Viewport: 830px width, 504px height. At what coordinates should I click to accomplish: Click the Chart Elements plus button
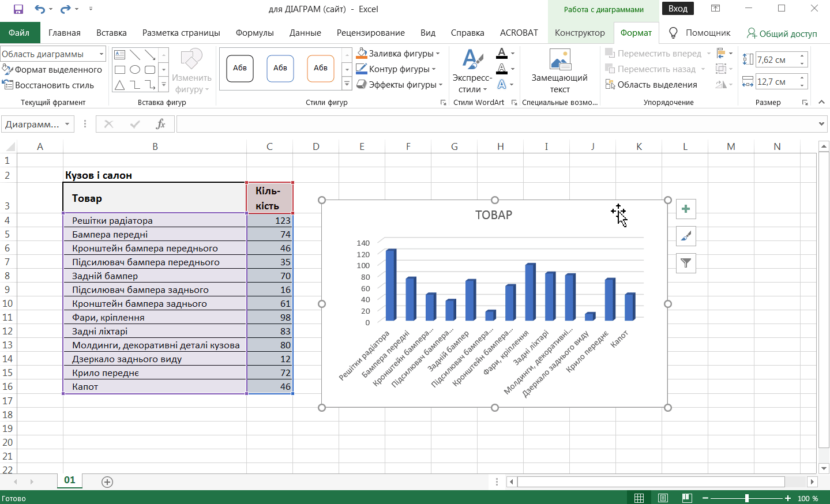(685, 209)
